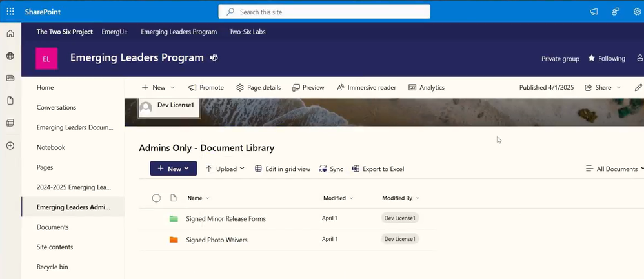Launch Immersive reader
The image size is (644, 279).
point(367,88)
